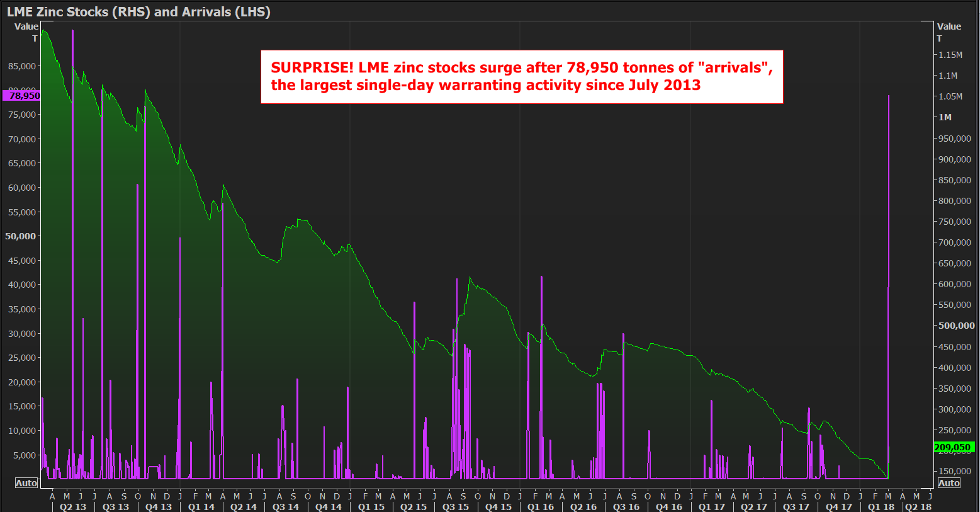Click the Q4 15 label on the time axis
The width and height of the screenshot is (980, 512).
(498, 507)
